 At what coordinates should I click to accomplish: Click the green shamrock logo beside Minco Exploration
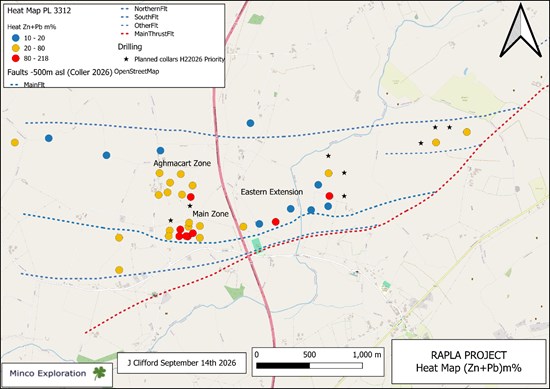click(100, 373)
